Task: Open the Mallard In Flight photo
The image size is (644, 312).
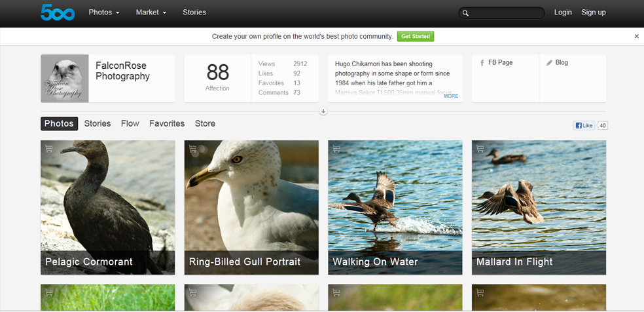Action: 539,208
